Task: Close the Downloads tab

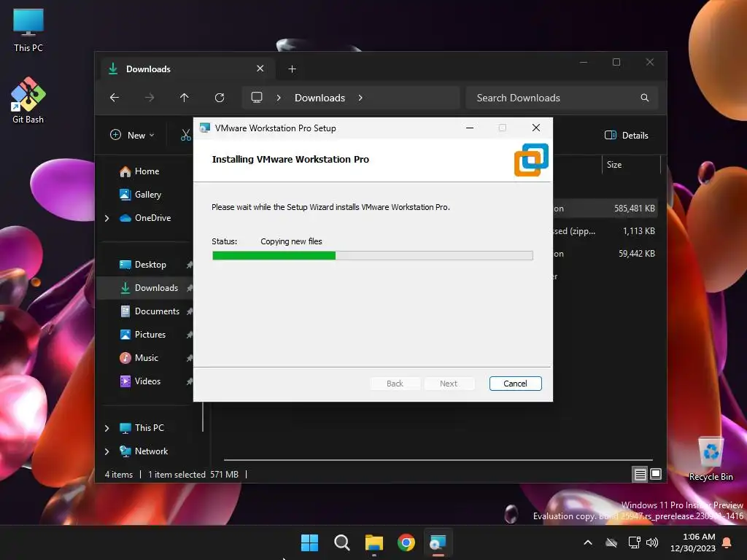Action: pos(260,69)
